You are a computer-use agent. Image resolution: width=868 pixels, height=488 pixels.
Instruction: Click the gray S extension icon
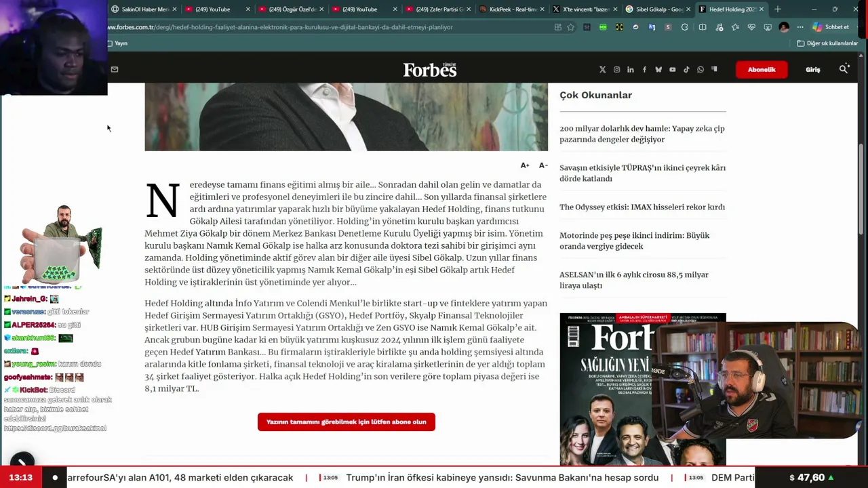pyautogui.click(x=668, y=27)
